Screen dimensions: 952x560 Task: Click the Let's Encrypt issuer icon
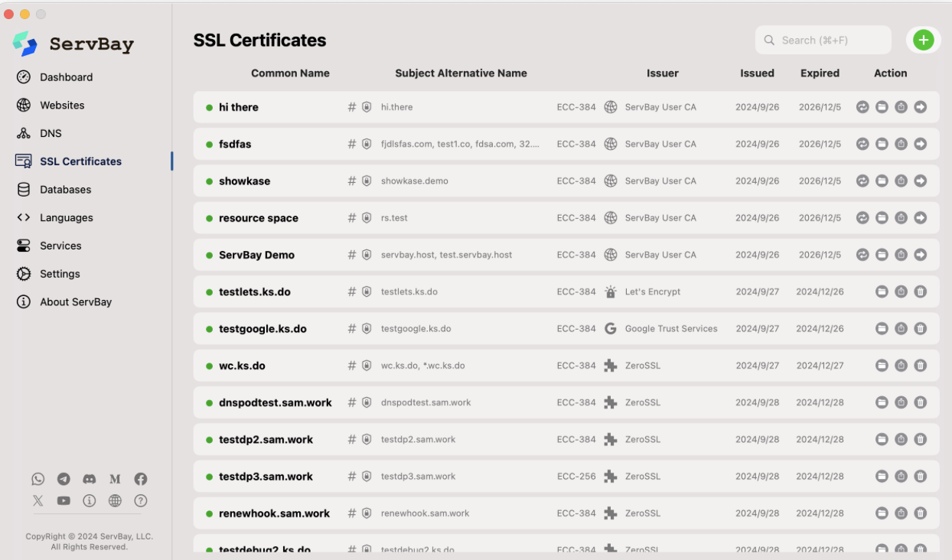610,291
